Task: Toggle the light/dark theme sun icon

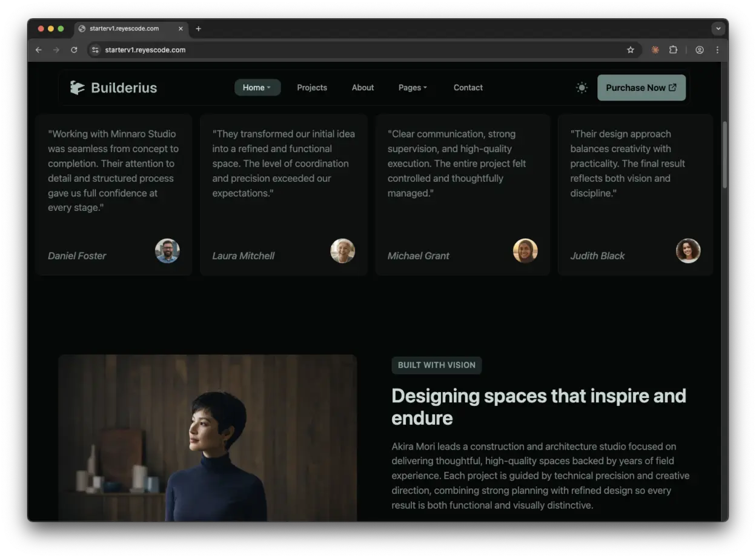Action: [582, 88]
